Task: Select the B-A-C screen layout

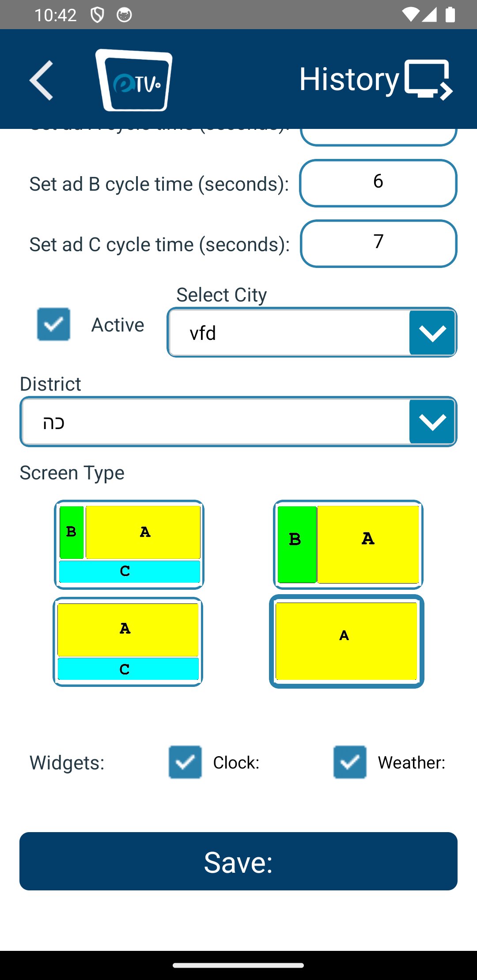Action: tap(129, 544)
